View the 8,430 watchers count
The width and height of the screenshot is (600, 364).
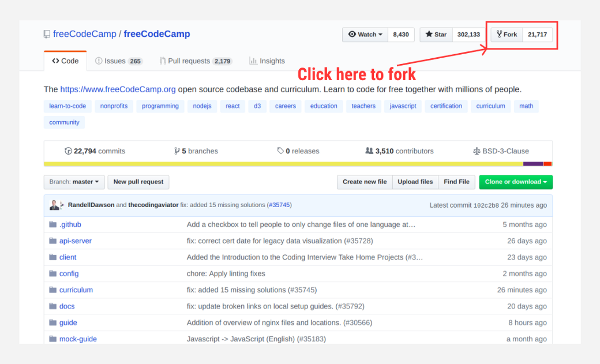[x=401, y=35]
